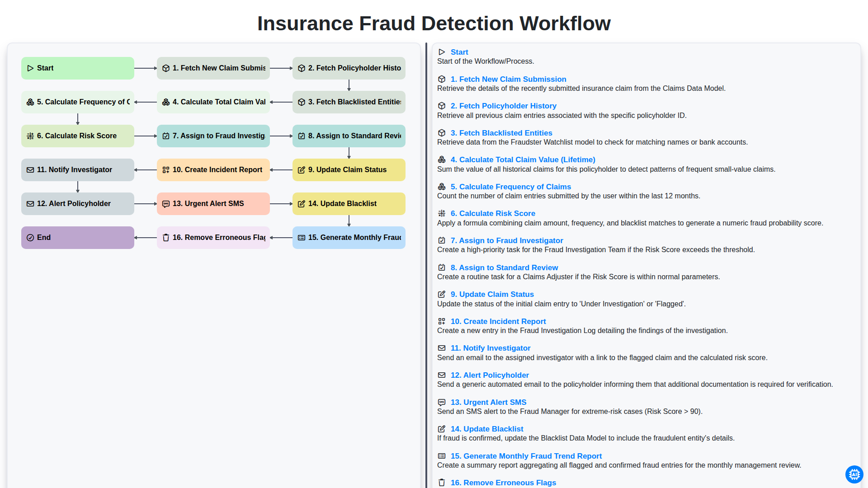The height and width of the screenshot is (488, 868).
Task: Click the edit icon in Update Claim Status node
Action: 302,170
